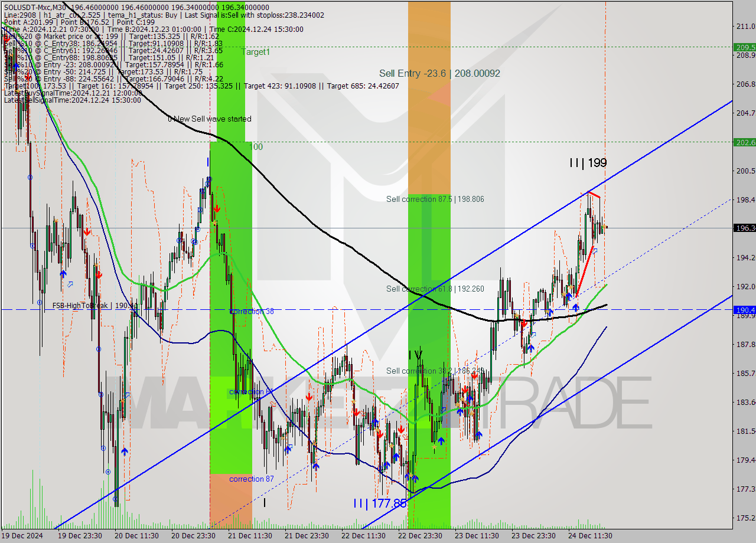Click the 198.4 price axis label
Viewport: 756px width, 543px height.
click(745, 199)
